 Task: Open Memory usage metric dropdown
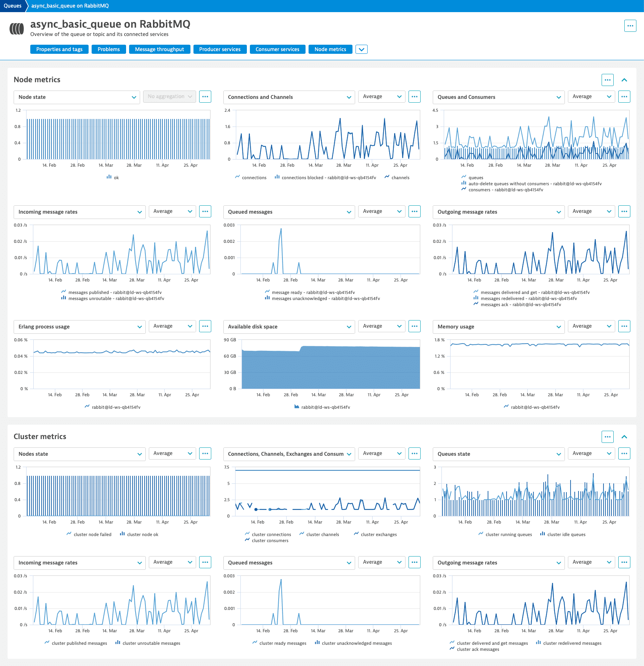pos(499,327)
